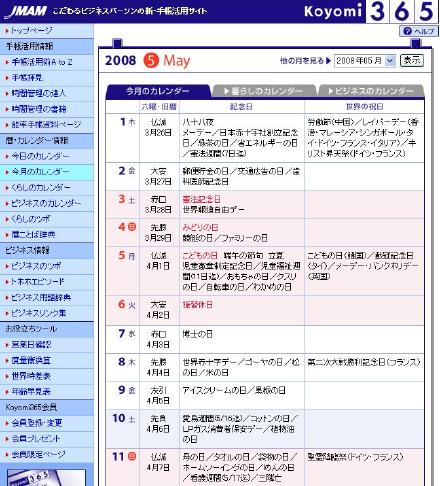This screenshot has width=440, height=486.
Task: Open 年齢早見表 in sidebar
Action: tap(31, 391)
